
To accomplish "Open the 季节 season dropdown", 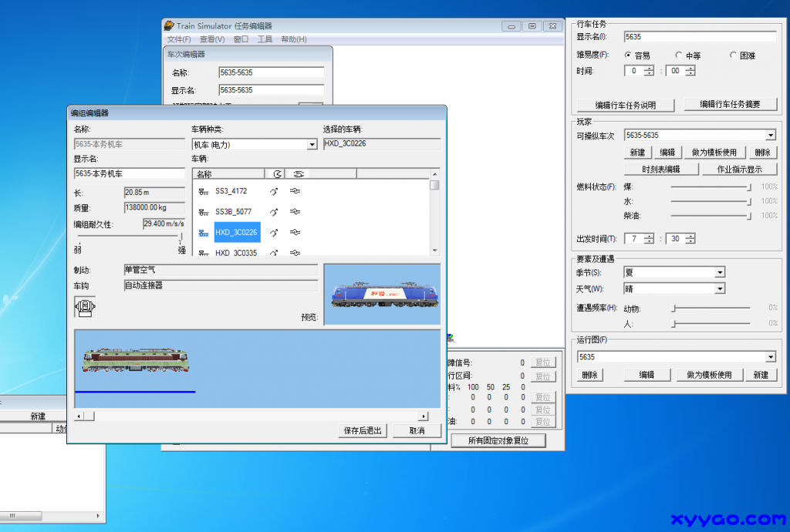I will [720, 272].
